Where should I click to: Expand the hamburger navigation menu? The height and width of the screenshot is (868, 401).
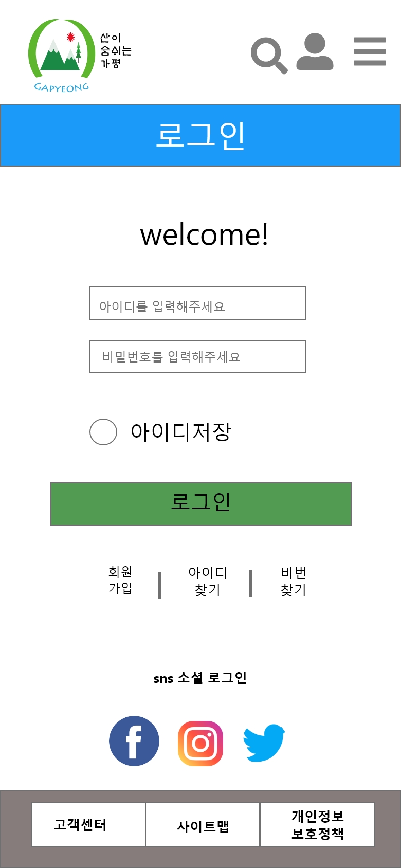(x=369, y=52)
